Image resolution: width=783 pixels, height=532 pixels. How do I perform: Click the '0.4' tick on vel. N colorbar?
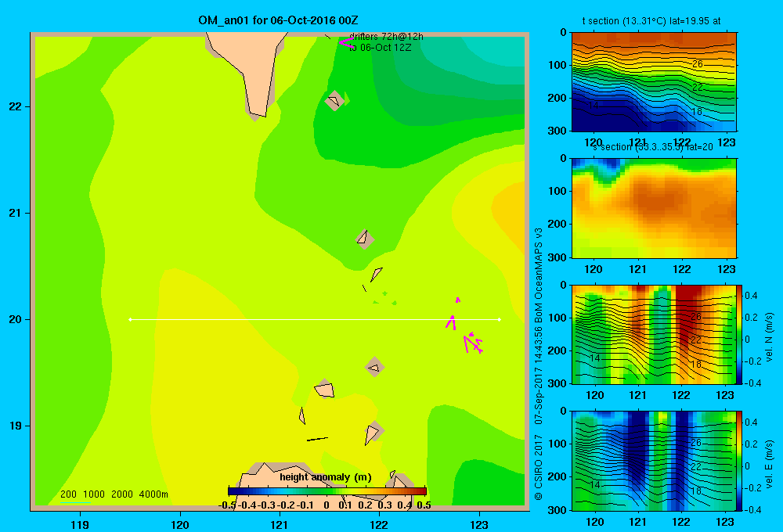pos(751,296)
